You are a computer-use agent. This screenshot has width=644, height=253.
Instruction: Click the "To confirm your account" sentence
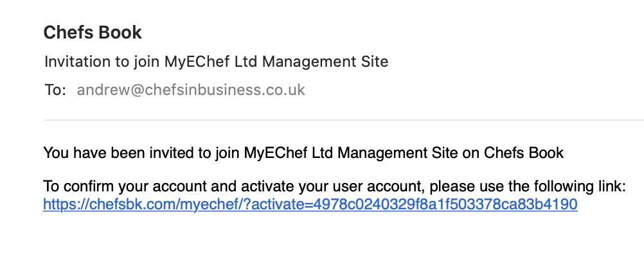(x=334, y=187)
